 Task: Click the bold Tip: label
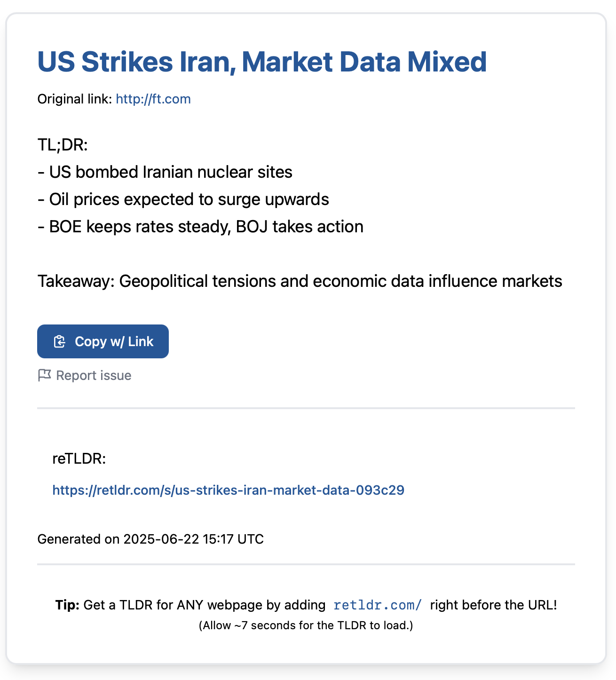(x=68, y=605)
